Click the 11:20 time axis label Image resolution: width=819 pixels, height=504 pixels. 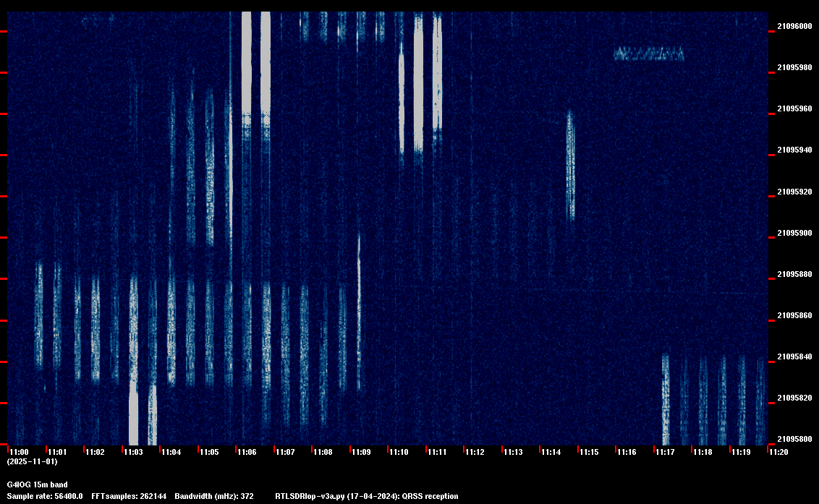pos(778,452)
